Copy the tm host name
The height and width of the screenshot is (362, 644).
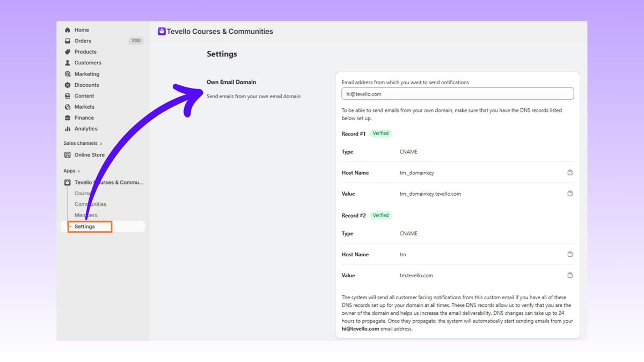[x=570, y=254]
